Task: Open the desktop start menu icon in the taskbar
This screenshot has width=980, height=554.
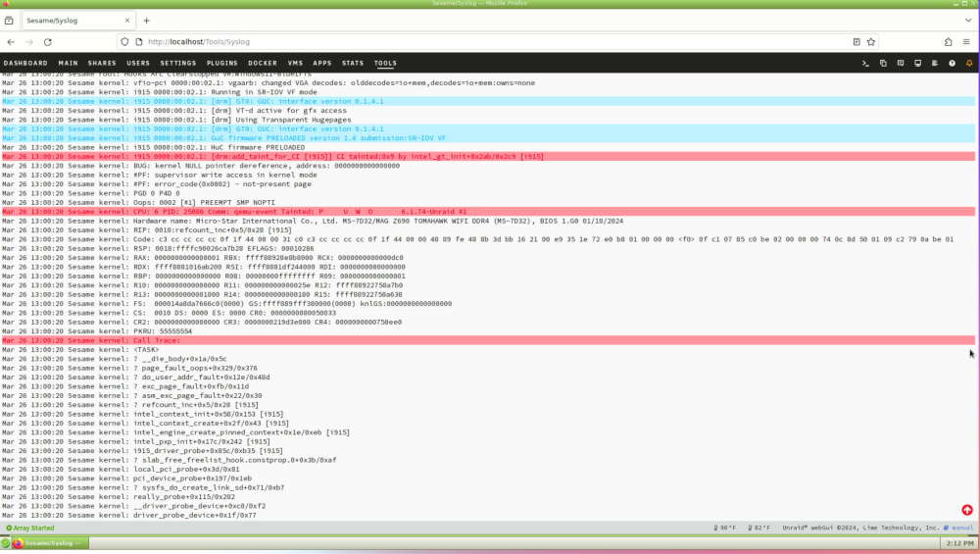Action: coord(6,543)
